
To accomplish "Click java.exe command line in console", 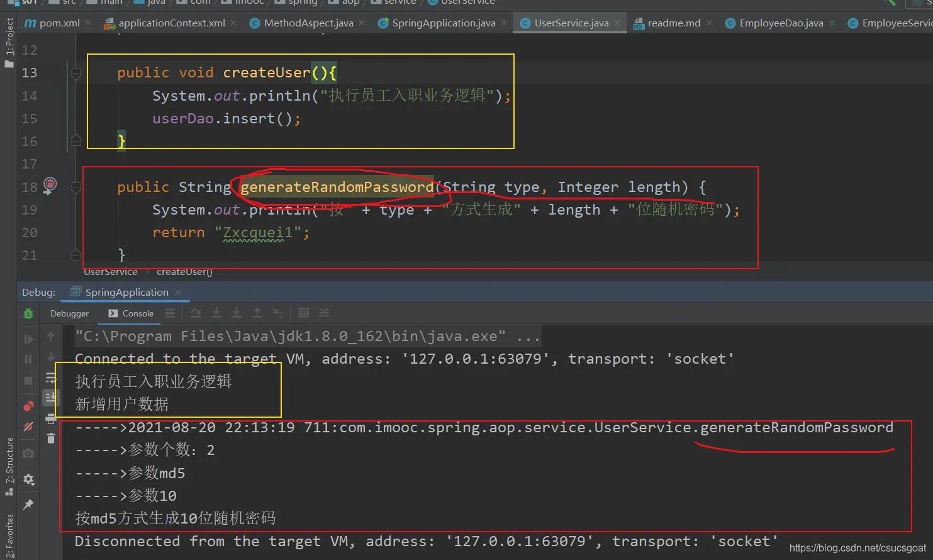I will point(308,337).
